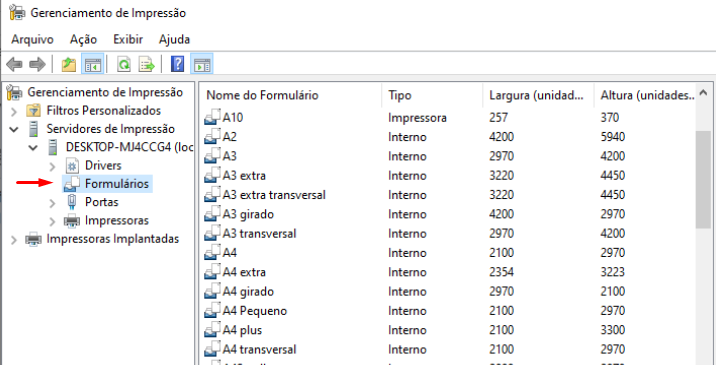Click the form icon beside A4 Pequeno
This screenshot has height=365, width=716.
(211, 311)
